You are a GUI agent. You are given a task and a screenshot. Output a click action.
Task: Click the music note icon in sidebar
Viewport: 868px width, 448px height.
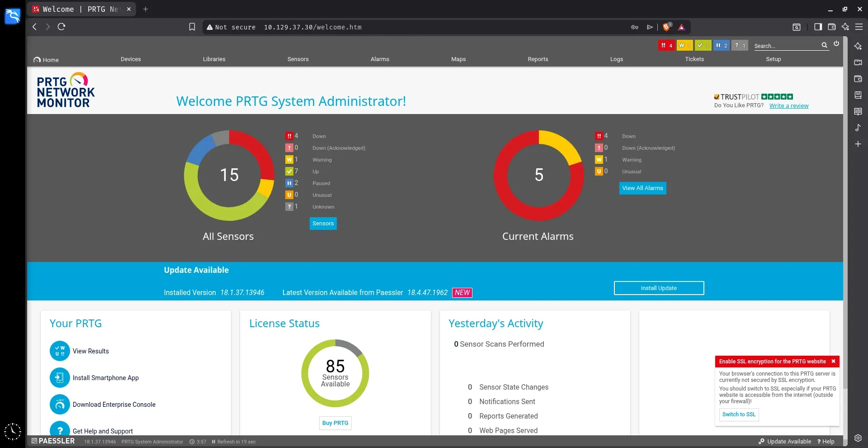[x=858, y=128]
